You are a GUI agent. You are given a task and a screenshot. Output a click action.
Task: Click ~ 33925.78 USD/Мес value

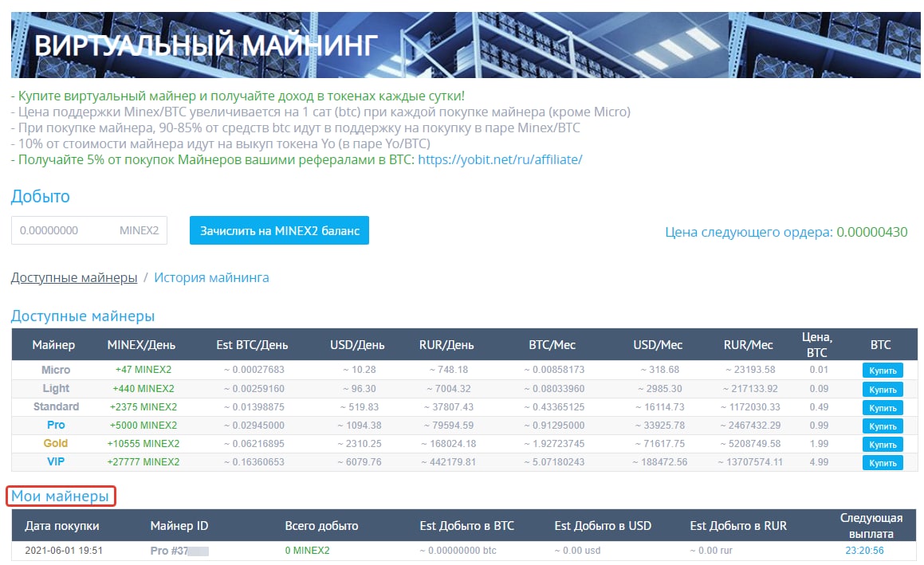tap(660, 426)
